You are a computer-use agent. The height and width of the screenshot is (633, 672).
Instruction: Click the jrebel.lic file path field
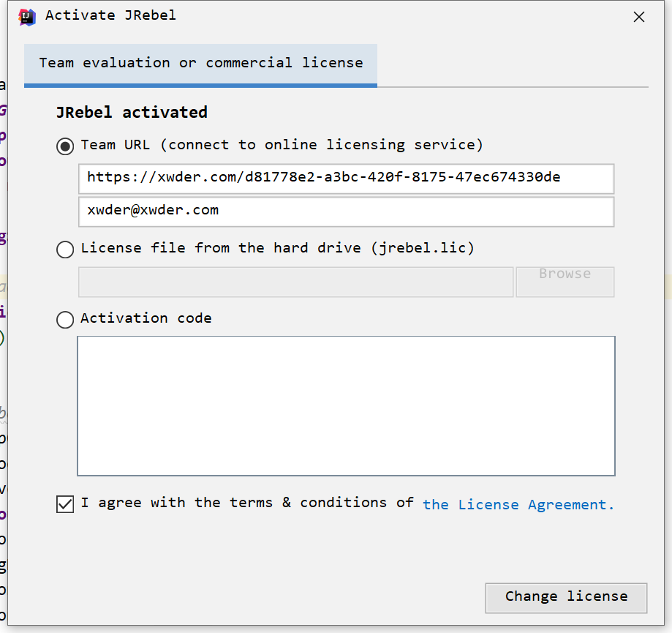(295, 282)
